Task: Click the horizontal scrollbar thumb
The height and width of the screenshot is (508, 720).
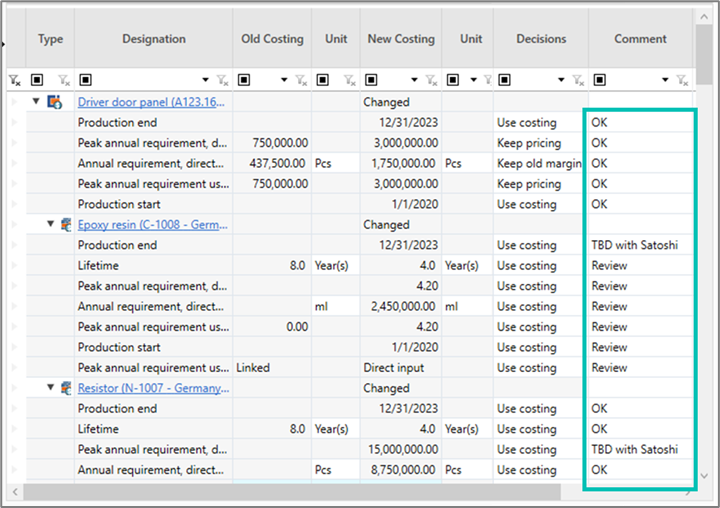Action: pyautogui.click(x=292, y=492)
